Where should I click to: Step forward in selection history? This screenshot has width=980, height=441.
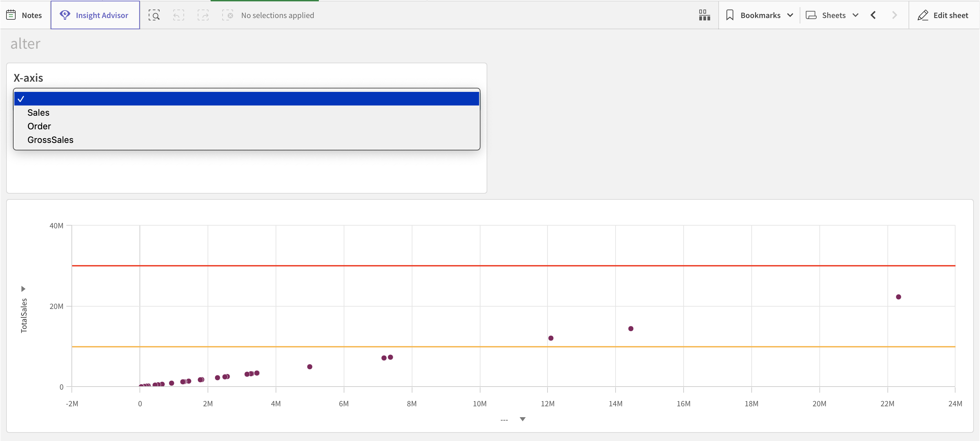click(203, 15)
